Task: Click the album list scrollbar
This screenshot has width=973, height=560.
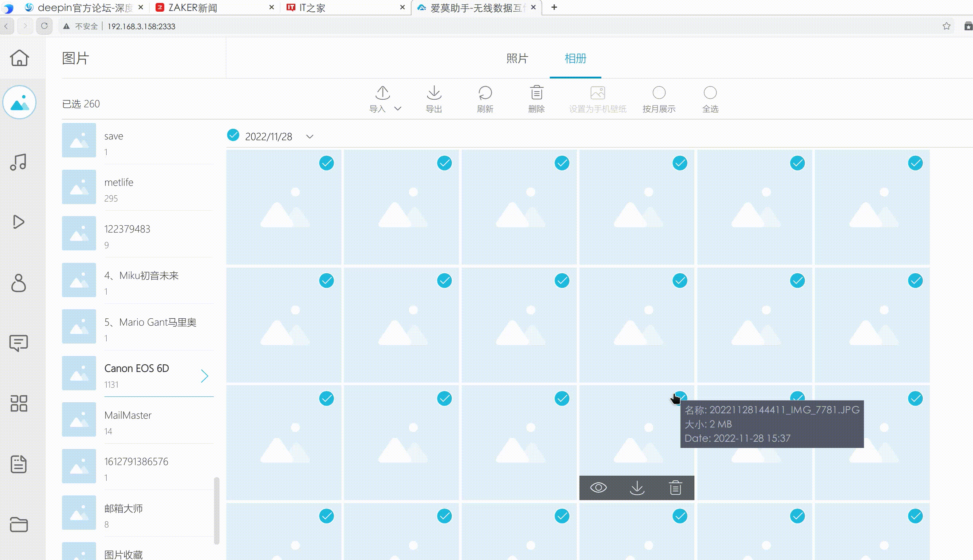Action: point(217,510)
